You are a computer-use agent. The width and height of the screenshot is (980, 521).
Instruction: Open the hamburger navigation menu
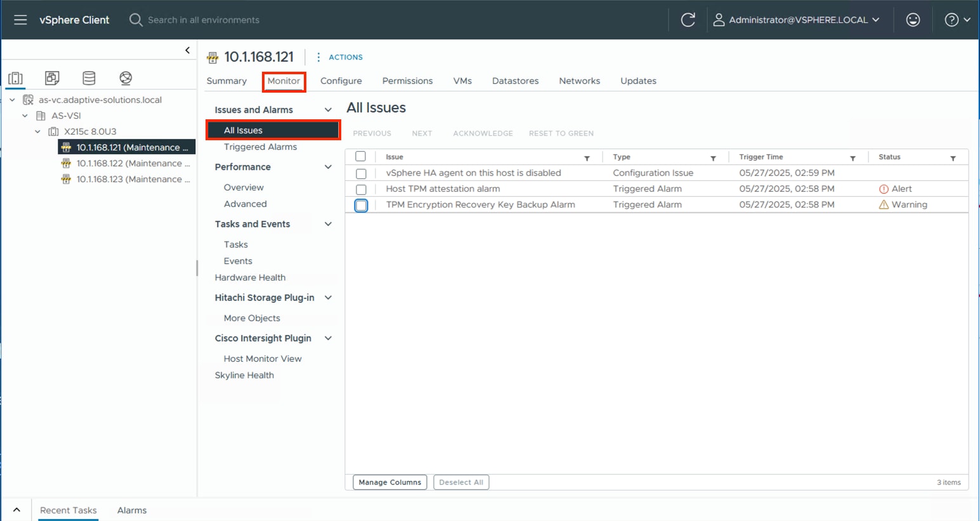(20, 20)
